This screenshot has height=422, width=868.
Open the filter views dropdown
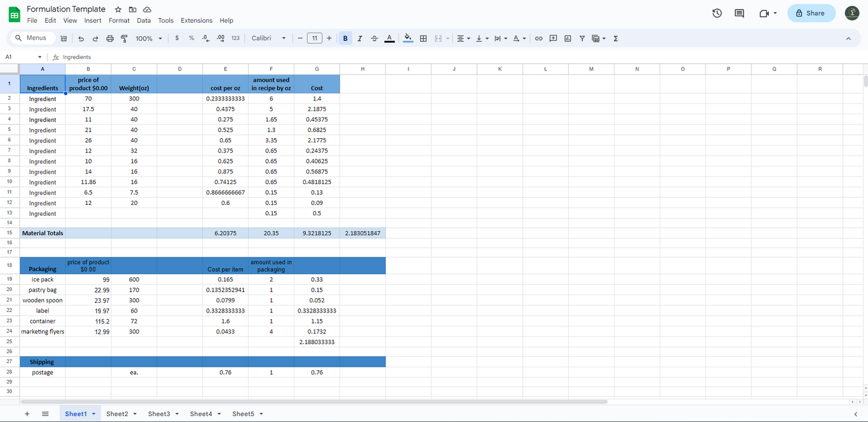coord(599,38)
